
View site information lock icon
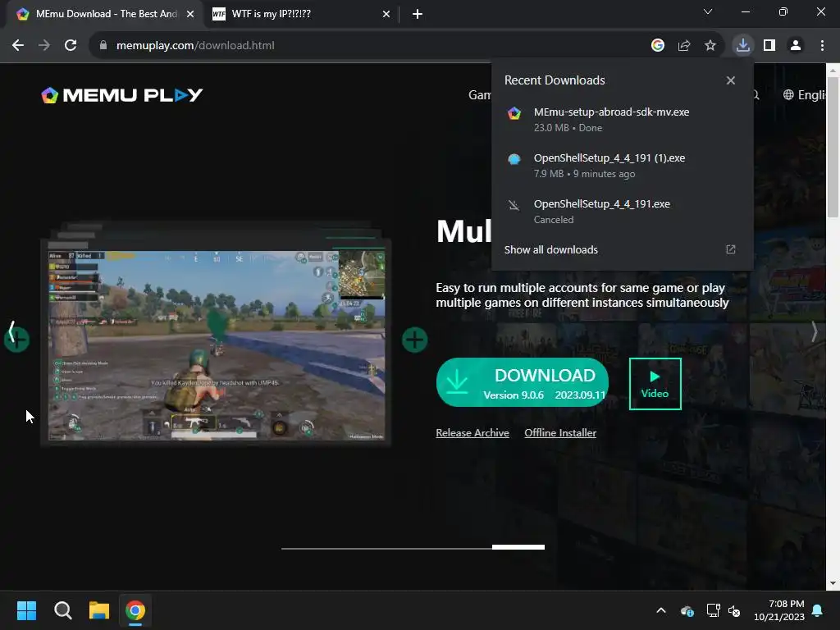(x=103, y=46)
